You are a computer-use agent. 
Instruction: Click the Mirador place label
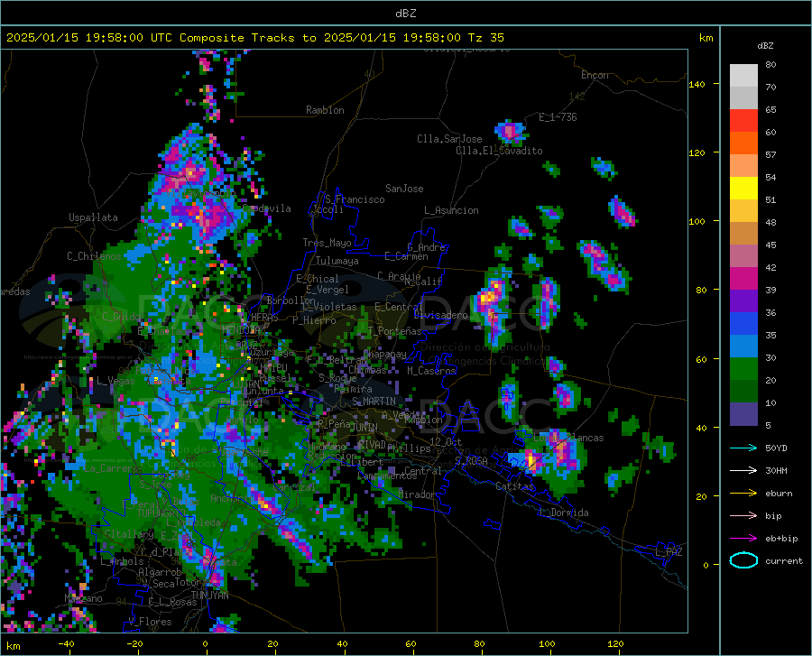tap(417, 494)
